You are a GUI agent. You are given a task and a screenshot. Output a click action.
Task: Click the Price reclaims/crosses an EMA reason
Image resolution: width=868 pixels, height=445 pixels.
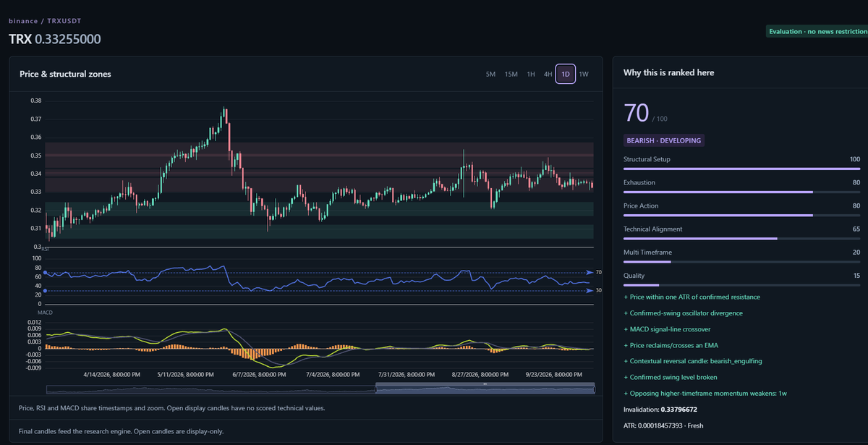673,344
